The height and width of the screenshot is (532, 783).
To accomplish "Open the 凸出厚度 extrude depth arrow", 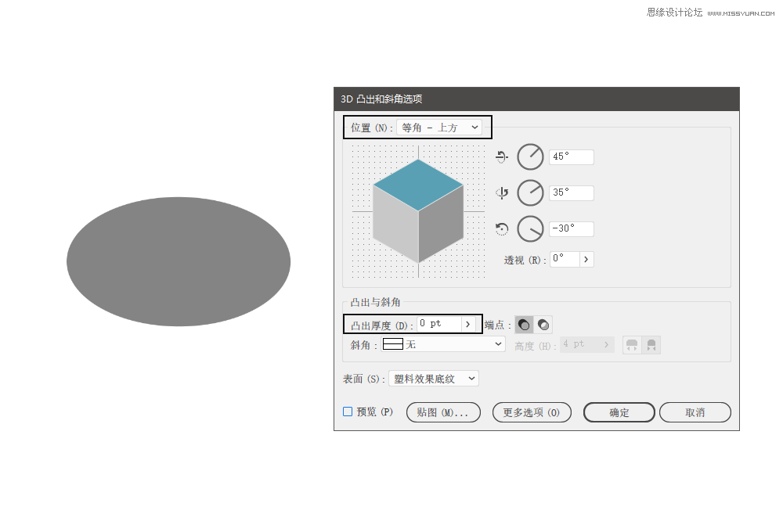I will tap(467, 324).
